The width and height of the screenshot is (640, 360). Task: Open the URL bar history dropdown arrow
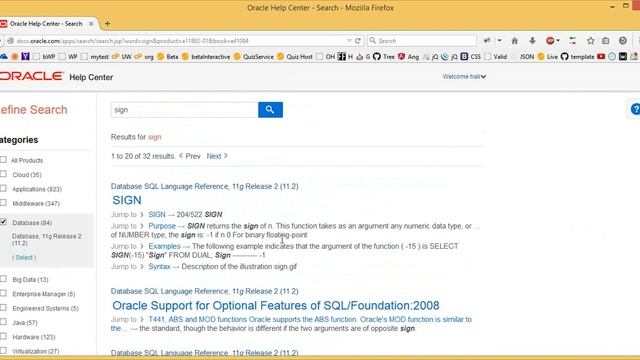click(349, 41)
